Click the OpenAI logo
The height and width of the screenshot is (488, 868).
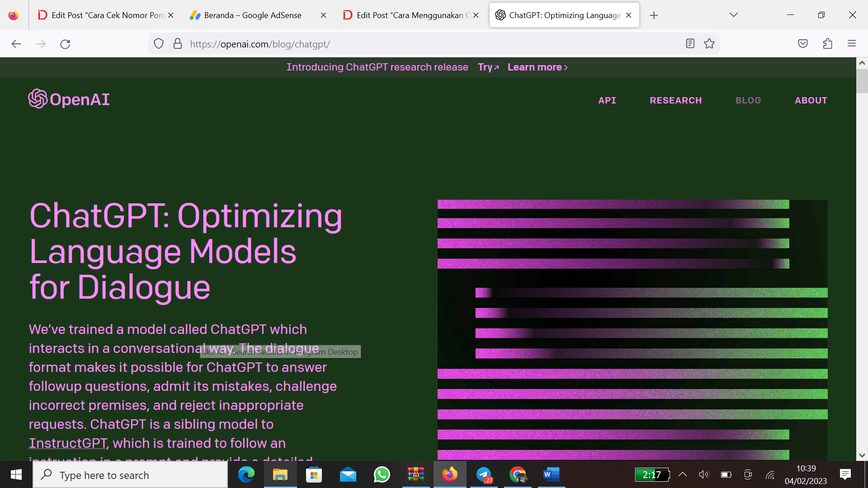(69, 99)
